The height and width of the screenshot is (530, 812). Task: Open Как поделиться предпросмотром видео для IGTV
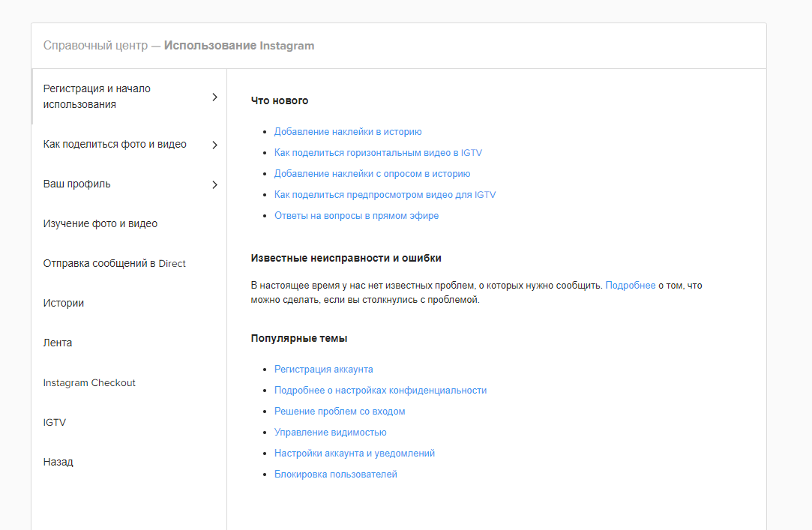click(385, 195)
